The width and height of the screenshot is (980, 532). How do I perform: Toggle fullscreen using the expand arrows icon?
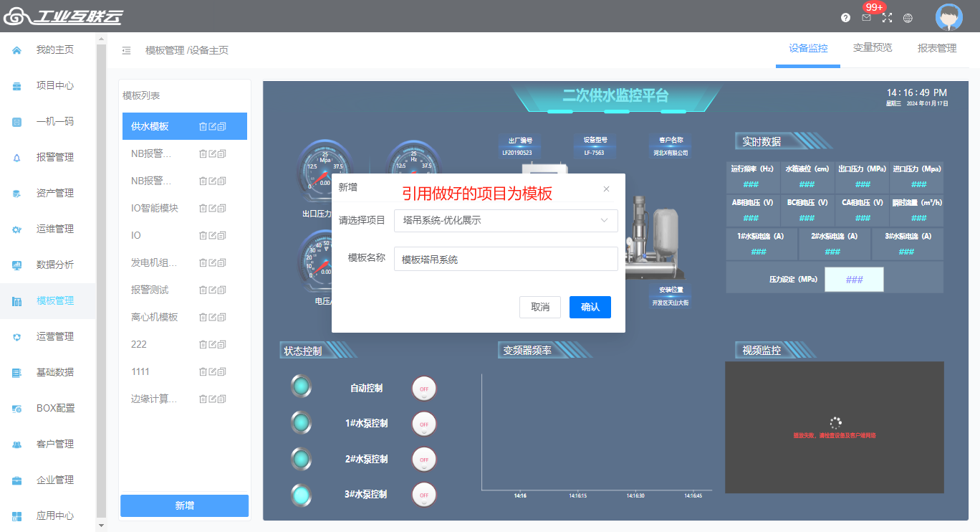tap(887, 18)
